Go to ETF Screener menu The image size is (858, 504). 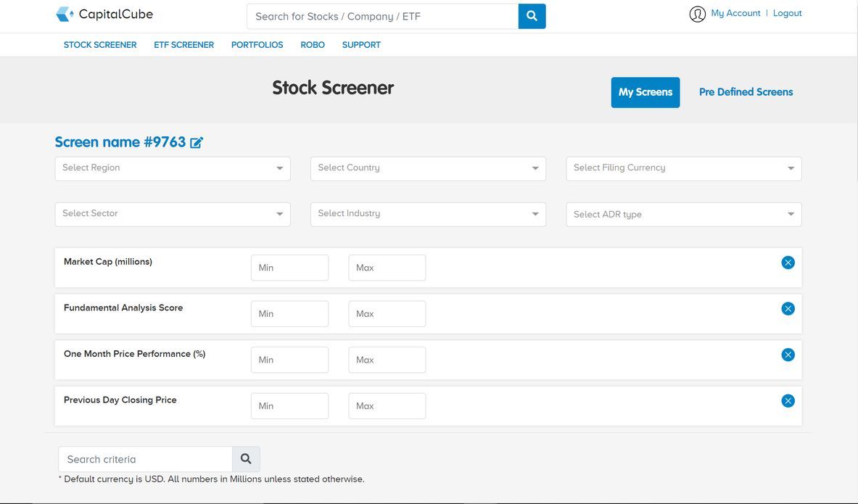tap(183, 45)
